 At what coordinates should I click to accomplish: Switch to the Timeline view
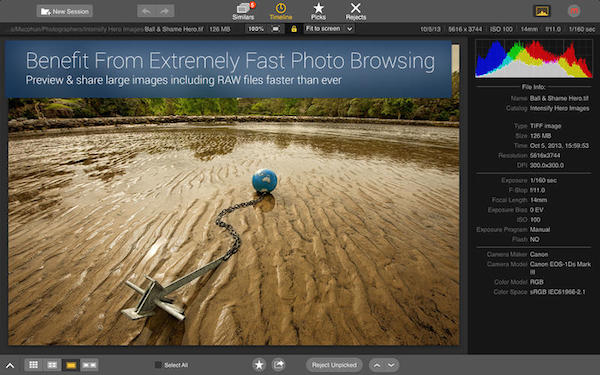coord(280,11)
